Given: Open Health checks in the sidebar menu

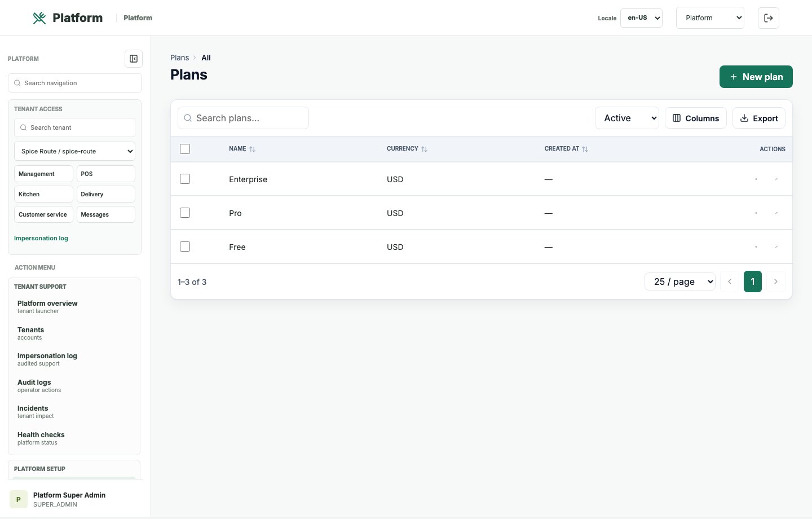Looking at the screenshot, I should click(x=74, y=438).
